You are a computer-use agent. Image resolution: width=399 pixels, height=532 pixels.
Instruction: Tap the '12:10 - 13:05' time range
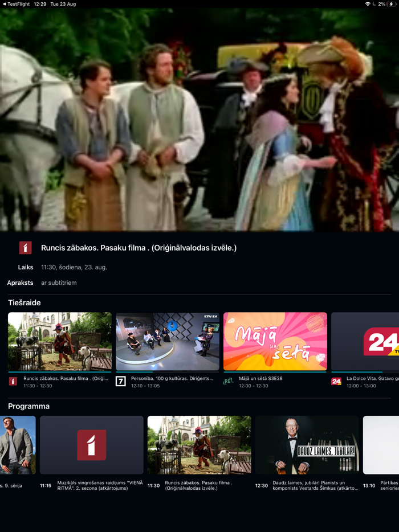(x=145, y=386)
